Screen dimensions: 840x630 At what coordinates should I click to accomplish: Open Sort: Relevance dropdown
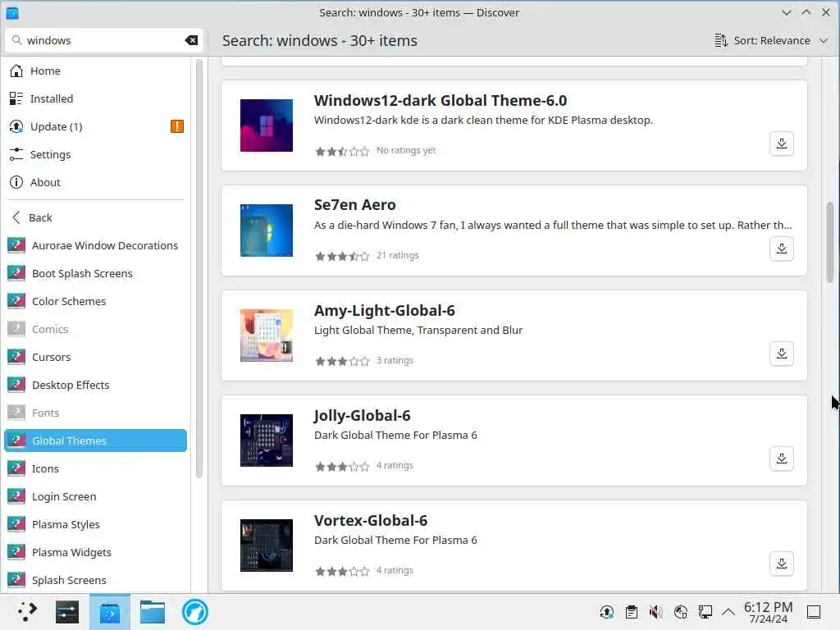[771, 41]
